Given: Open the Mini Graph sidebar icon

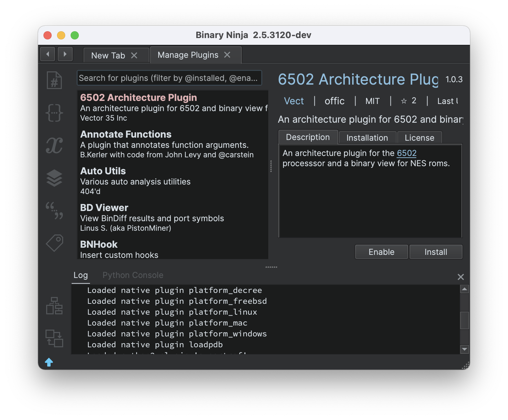Looking at the screenshot, I should (x=54, y=305).
